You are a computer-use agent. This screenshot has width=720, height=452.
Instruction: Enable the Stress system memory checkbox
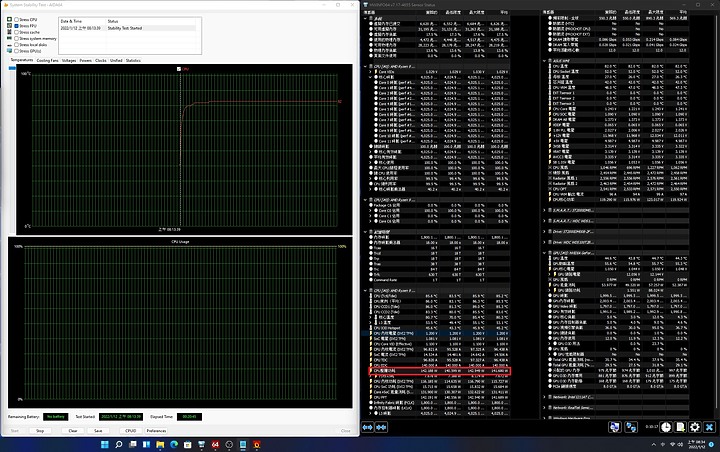[x=17, y=39]
